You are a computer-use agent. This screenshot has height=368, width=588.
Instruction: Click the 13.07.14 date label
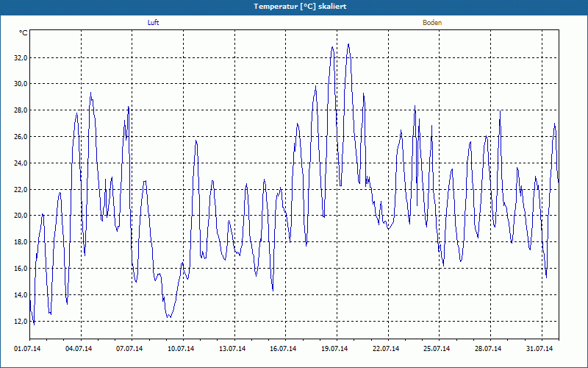coord(232,349)
